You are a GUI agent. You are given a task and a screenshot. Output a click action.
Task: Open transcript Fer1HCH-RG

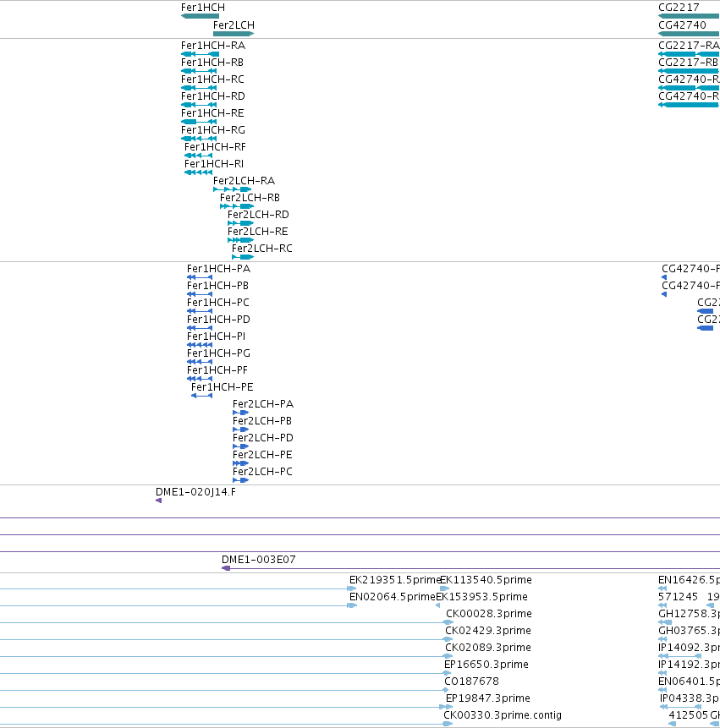tap(212, 130)
